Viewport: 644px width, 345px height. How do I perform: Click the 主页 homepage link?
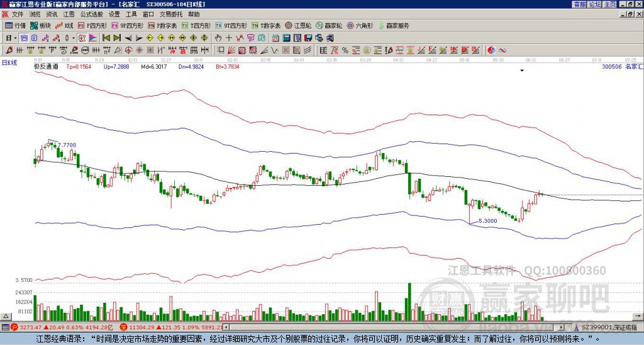pos(610,4)
